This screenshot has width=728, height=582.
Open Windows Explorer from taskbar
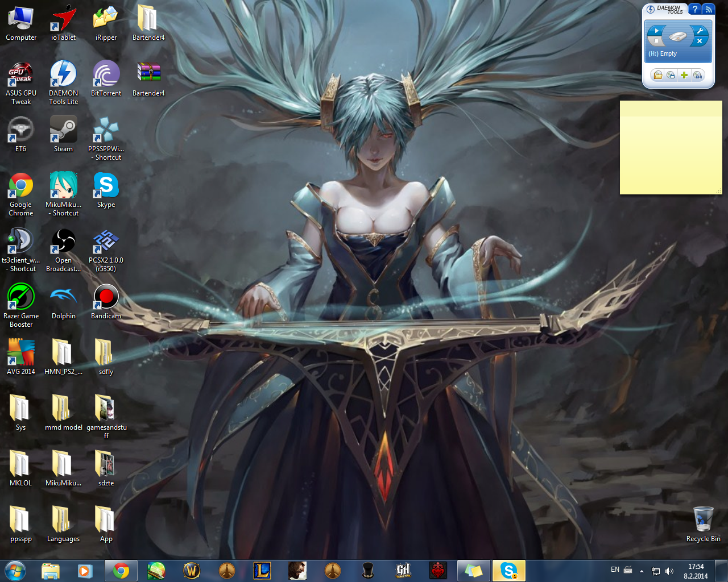(51, 571)
